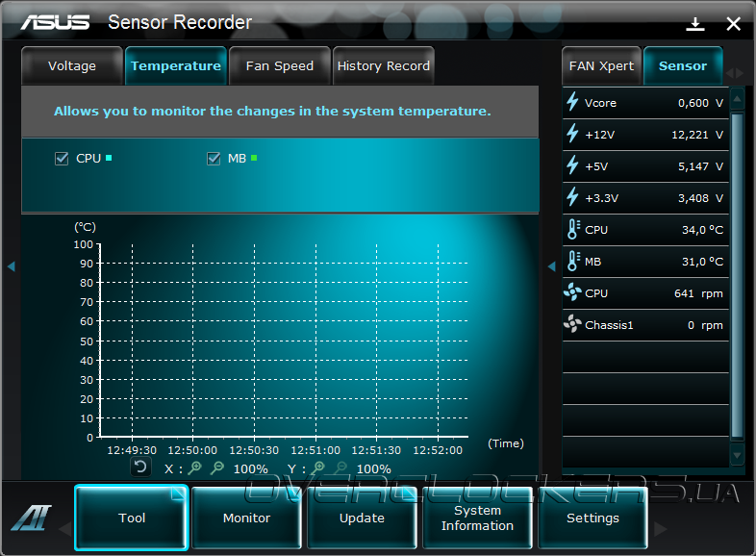Click the +3.3V lightning bolt icon
756x556 pixels.
tap(572, 197)
